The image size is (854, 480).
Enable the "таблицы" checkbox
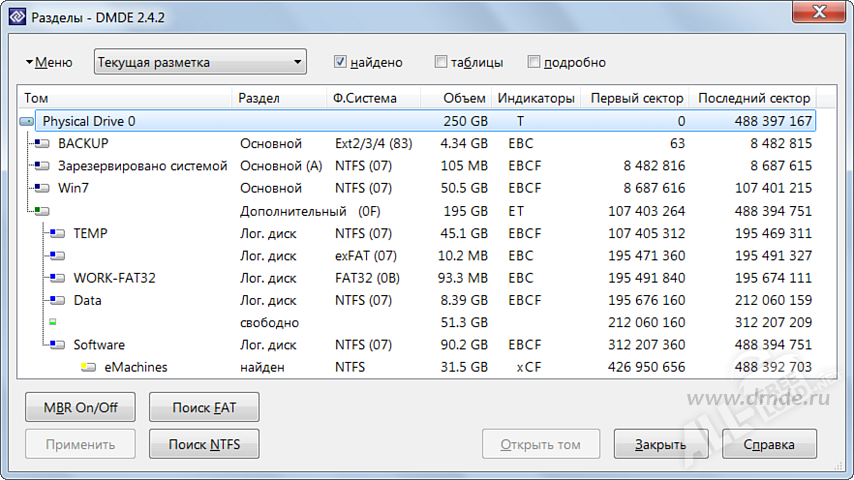441,62
